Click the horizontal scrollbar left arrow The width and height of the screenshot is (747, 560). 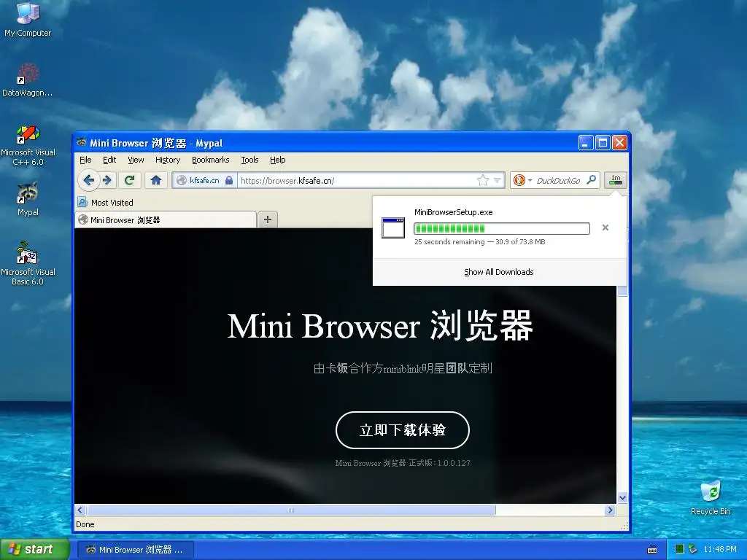click(x=80, y=510)
